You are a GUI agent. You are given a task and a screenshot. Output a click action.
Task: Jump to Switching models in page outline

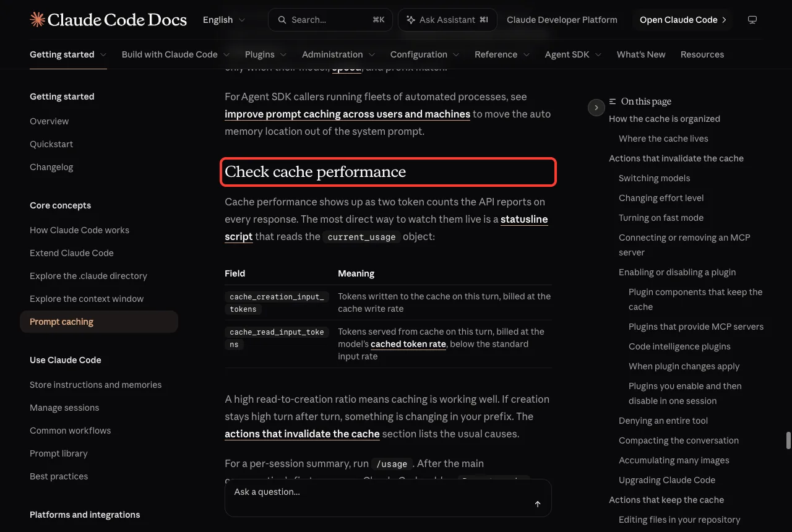[x=655, y=178]
